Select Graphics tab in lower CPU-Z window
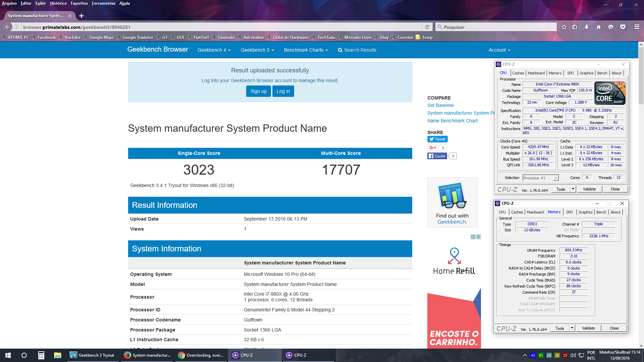The width and height of the screenshot is (644, 362). [585, 212]
